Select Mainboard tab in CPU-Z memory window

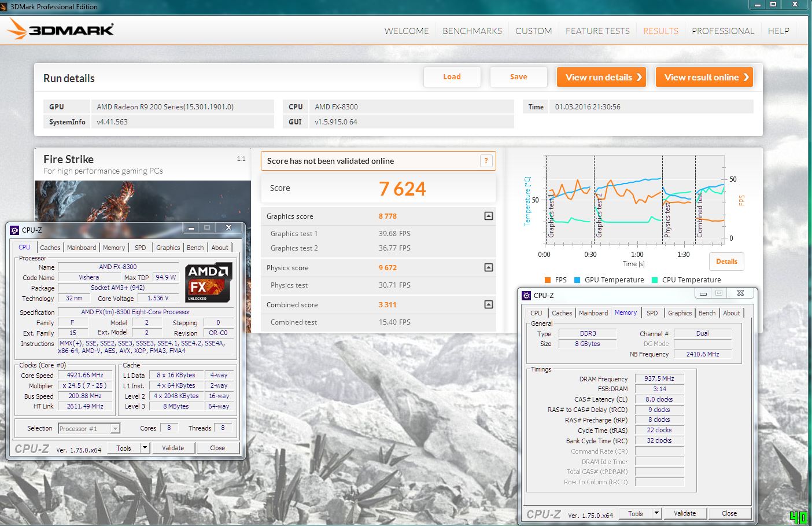pos(593,313)
